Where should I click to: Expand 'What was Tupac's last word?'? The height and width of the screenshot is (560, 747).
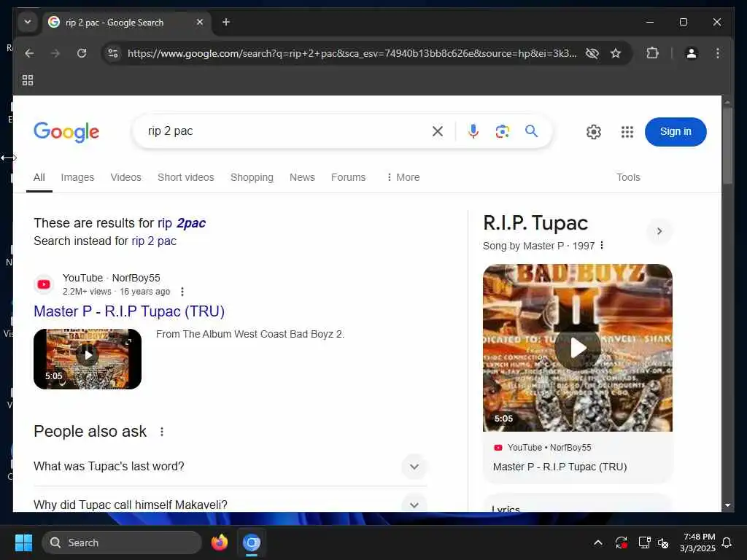pos(230,466)
